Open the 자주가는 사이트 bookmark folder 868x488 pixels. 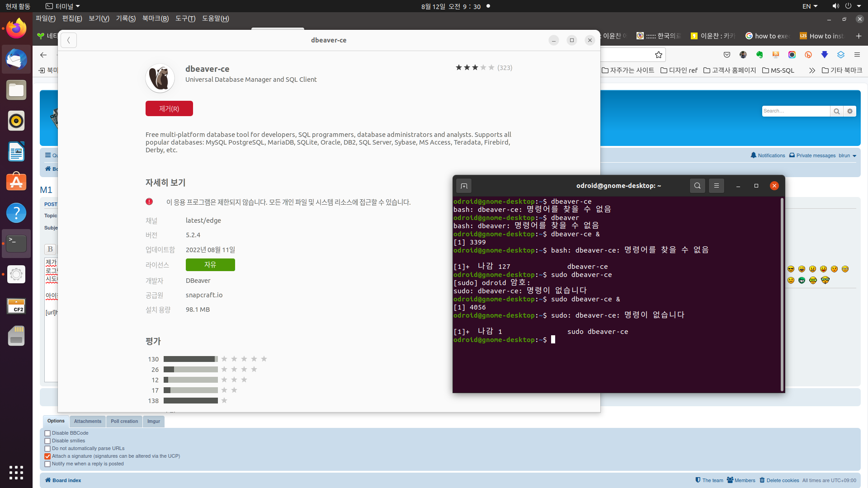[x=628, y=70]
